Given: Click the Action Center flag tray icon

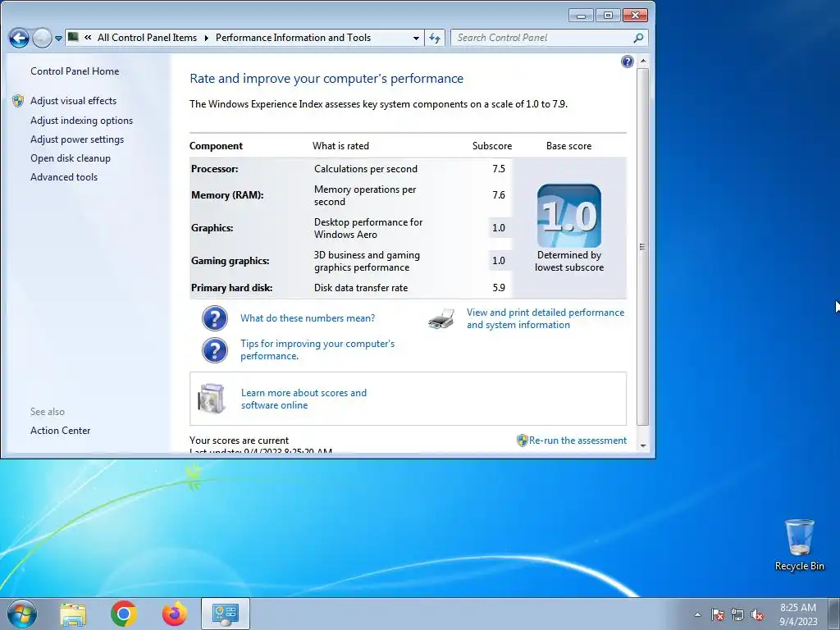Looking at the screenshot, I should coord(717,615).
